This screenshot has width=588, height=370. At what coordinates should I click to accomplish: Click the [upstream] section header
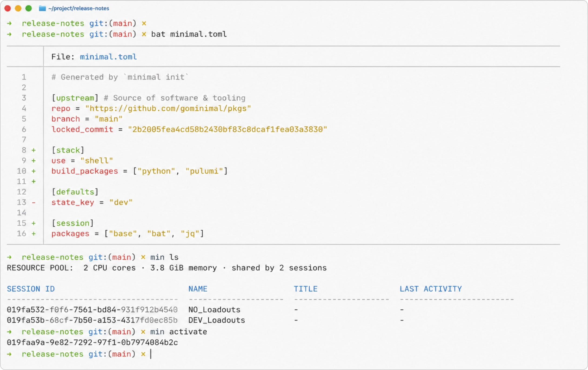point(75,98)
